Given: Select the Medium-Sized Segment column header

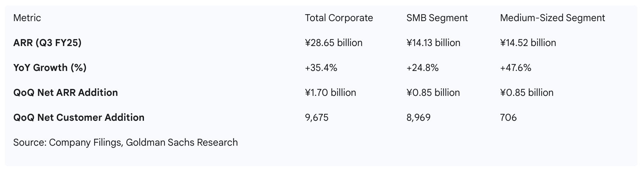Looking at the screenshot, I should pos(552,18).
